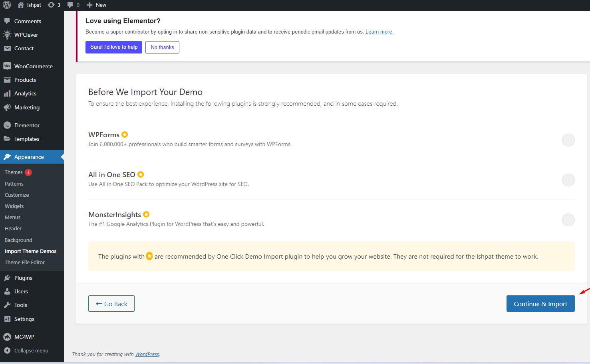Screen dimensions: 590x364
Task: Dismiss Elementor notice with No thanks
Action: 162,47
